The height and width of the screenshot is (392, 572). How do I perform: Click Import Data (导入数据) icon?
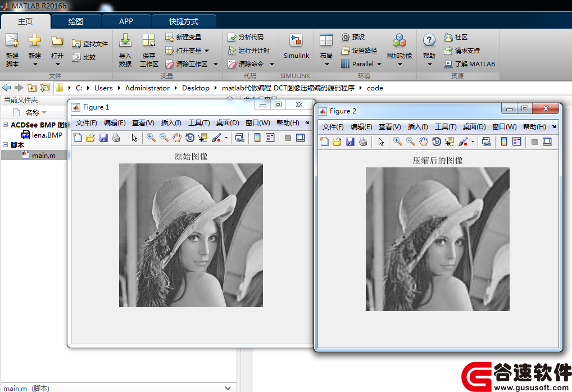[x=125, y=40]
